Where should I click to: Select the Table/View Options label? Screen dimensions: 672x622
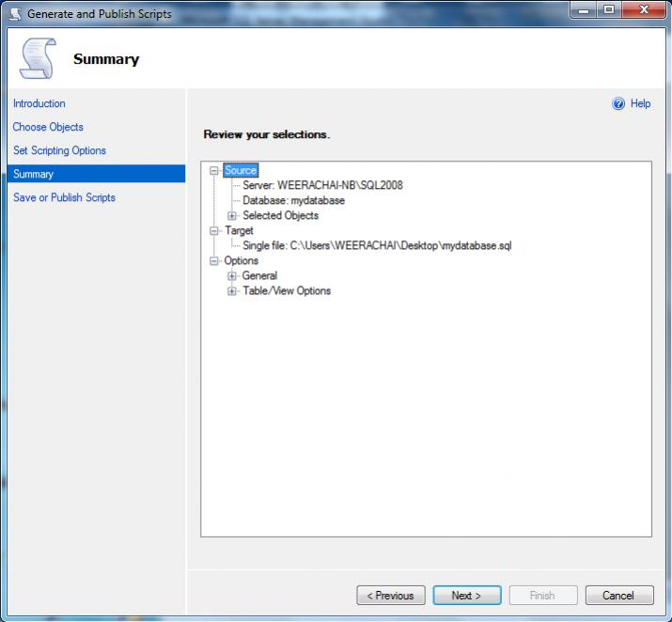pyautogui.click(x=287, y=291)
